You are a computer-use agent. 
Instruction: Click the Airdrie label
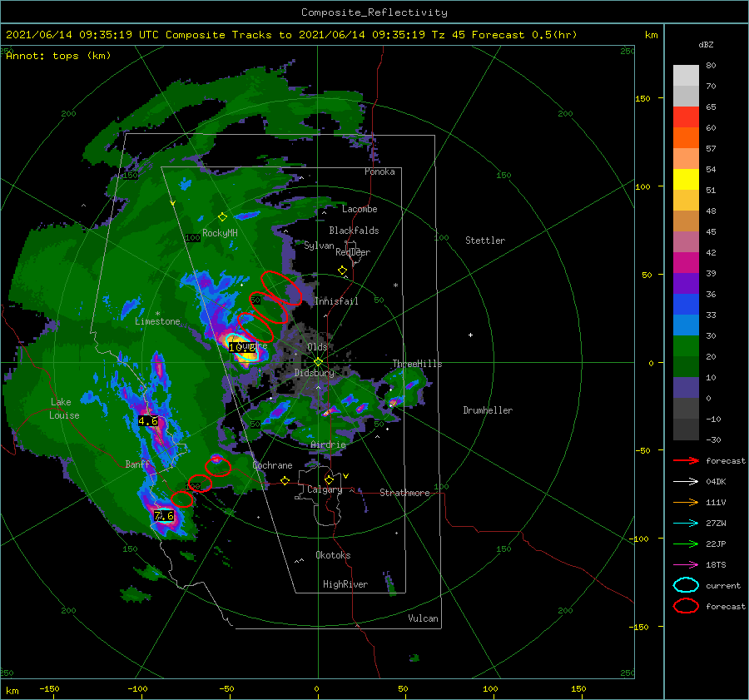[x=328, y=444]
